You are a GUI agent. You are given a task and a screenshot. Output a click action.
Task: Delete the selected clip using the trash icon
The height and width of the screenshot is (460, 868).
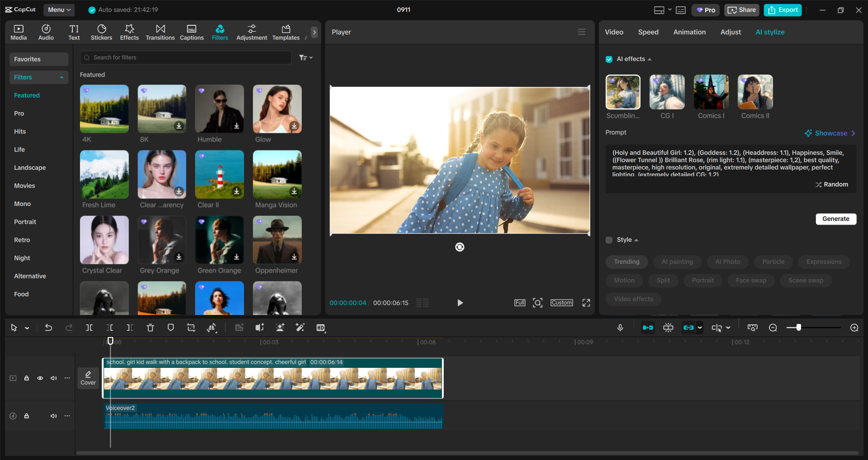(x=150, y=328)
